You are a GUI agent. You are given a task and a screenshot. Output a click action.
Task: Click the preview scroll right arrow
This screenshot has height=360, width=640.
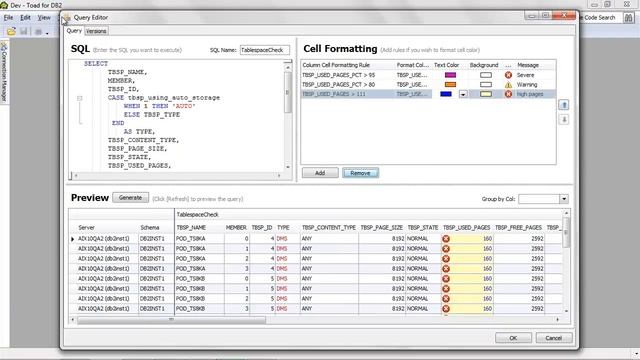[558, 320]
